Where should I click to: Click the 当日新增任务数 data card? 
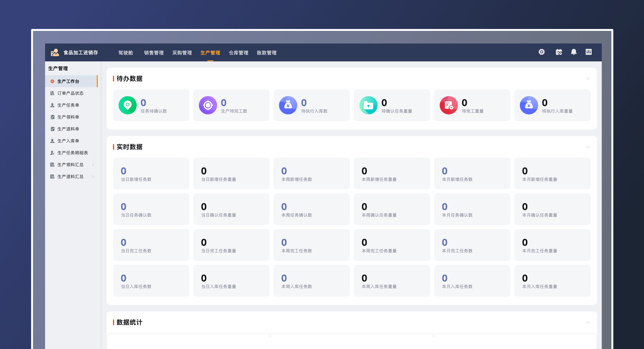(151, 173)
